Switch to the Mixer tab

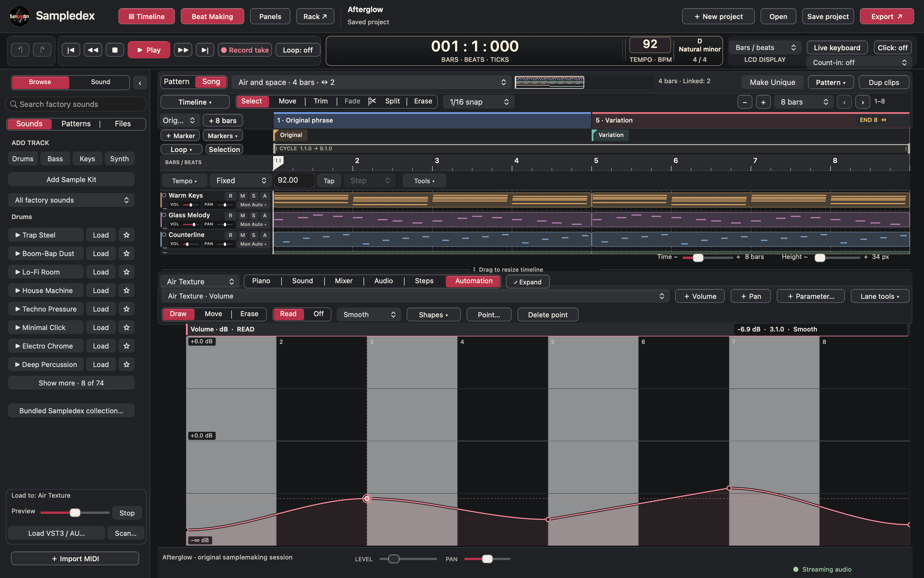coord(344,281)
